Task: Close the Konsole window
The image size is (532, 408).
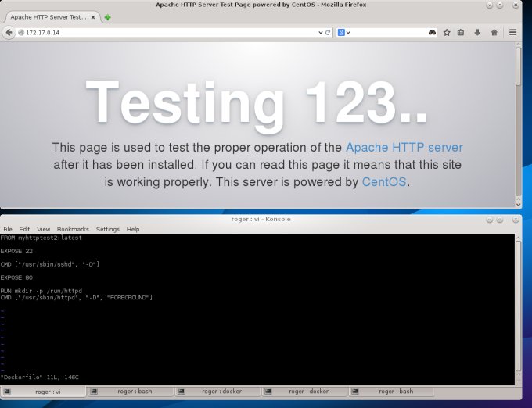Action: click(x=516, y=220)
